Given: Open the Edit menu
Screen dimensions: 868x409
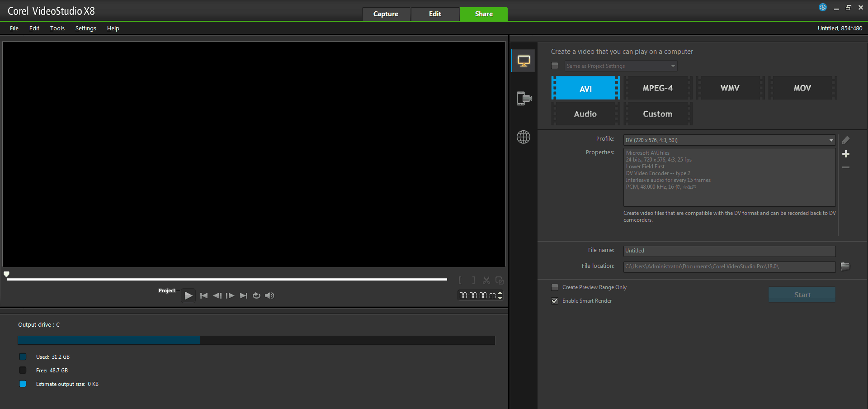Looking at the screenshot, I should [x=34, y=28].
